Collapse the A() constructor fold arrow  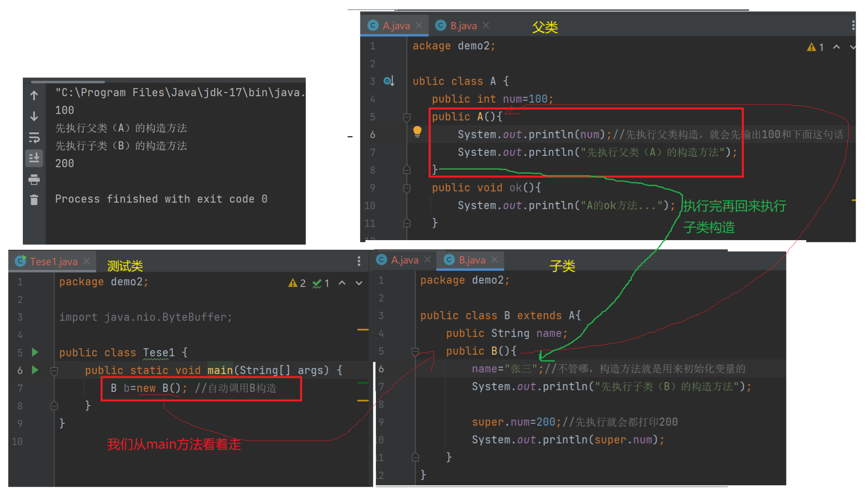407,117
